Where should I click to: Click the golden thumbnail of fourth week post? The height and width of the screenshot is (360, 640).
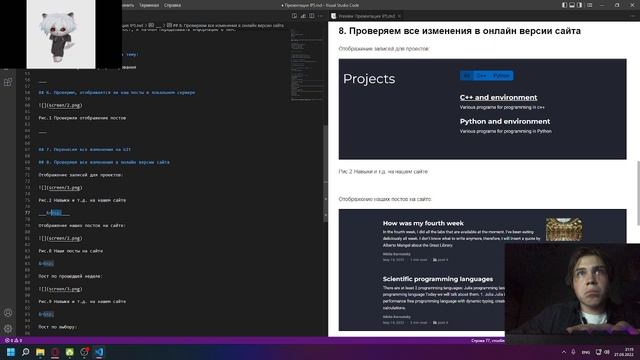pyautogui.click(x=564, y=229)
